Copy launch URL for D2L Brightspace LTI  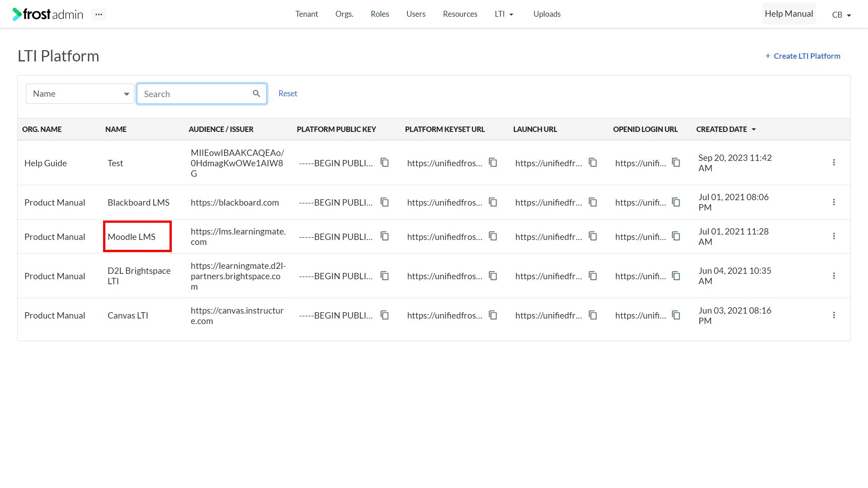coord(593,276)
